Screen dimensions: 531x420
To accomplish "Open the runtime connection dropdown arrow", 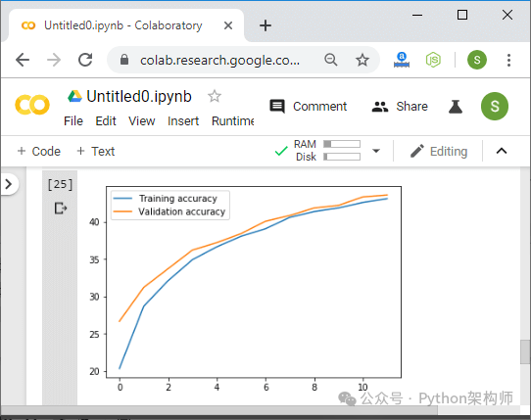I will click(x=376, y=151).
